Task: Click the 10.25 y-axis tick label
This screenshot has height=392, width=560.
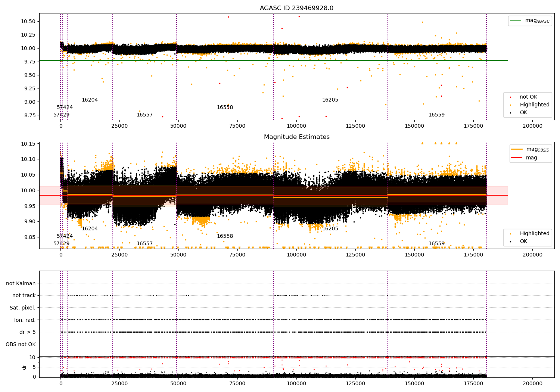Action: click(28, 35)
